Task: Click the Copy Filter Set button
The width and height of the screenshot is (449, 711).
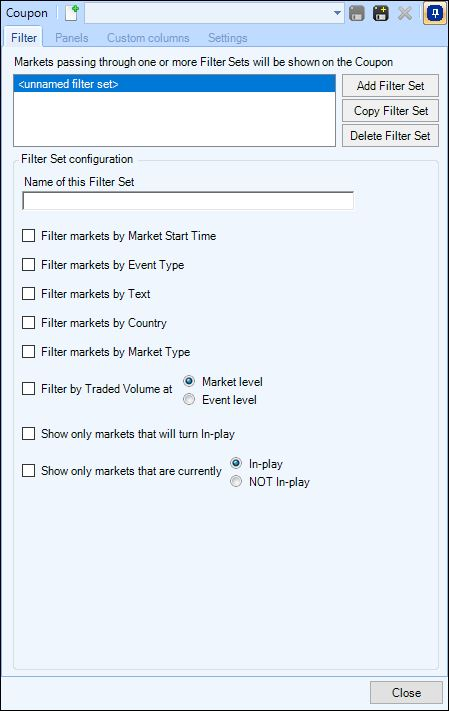Action: click(390, 111)
